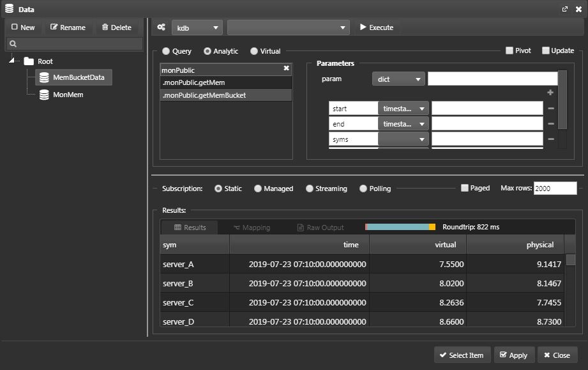Enable the Update checkbox
Screen dimensions: 588x370
tap(546, 50)
